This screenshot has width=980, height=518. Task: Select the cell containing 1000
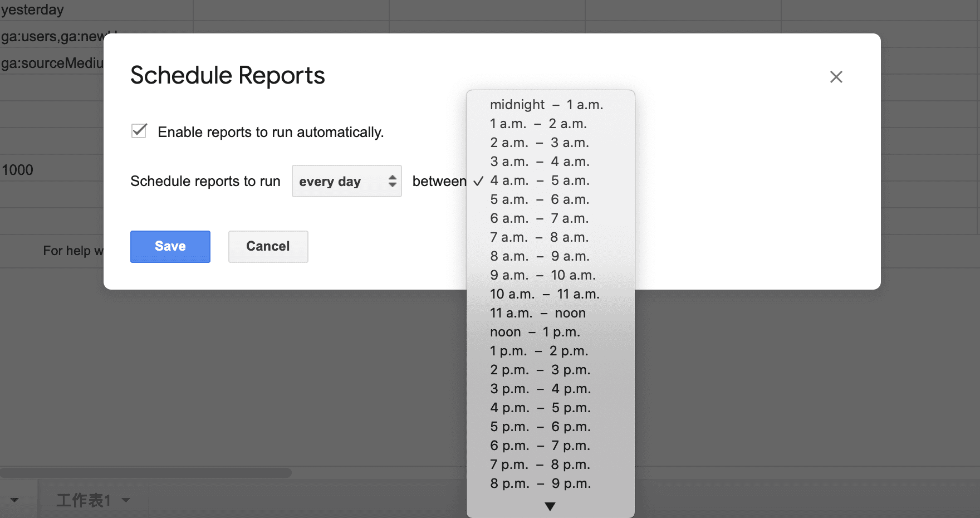click(50, 170)
